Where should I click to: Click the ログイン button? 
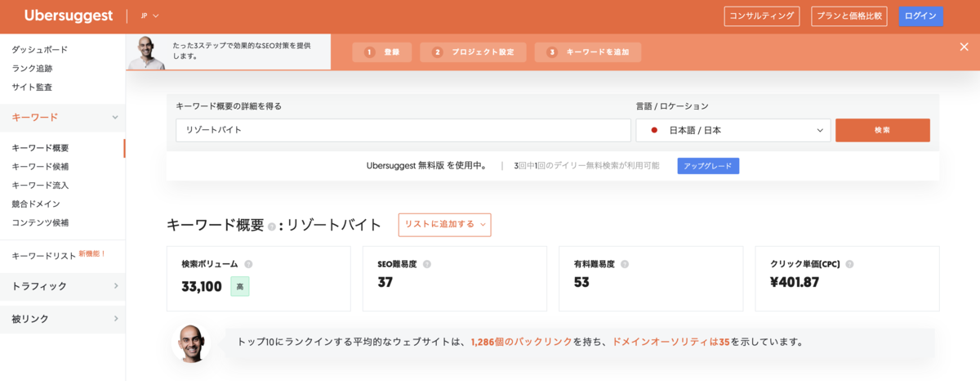[920, 16]
